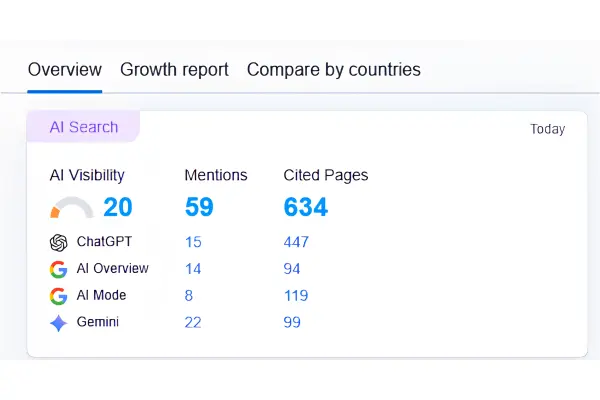
Task: Switch to the Overview tab
Action: click(65, 70)
